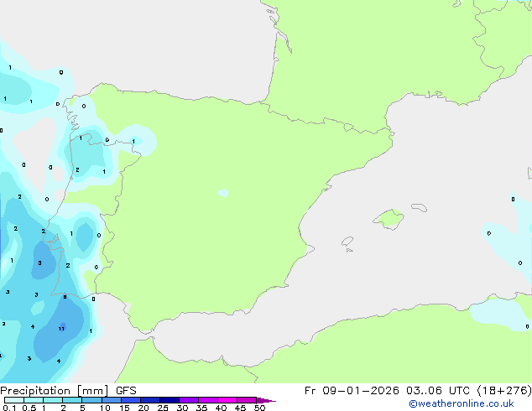Screen dimensions: 532x411
Task: Click the island of Menorca on the map
Action: pyautogui.click(x=420, y=207)
